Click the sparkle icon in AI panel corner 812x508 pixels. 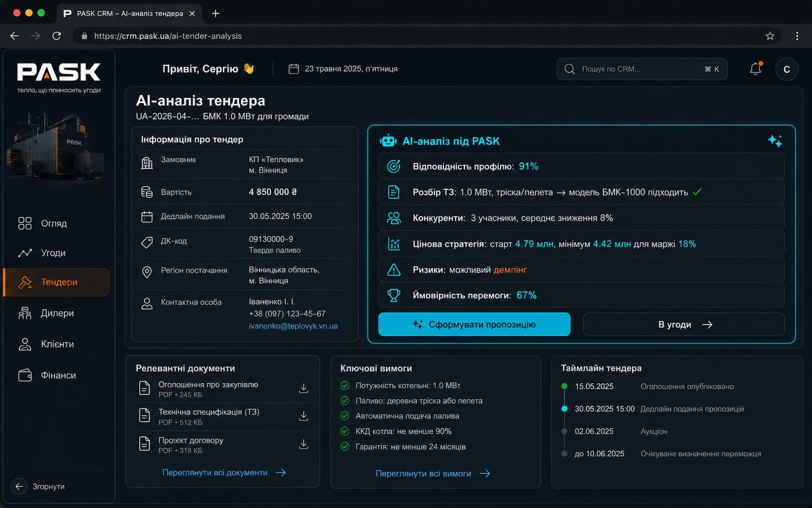click(775, 140)
